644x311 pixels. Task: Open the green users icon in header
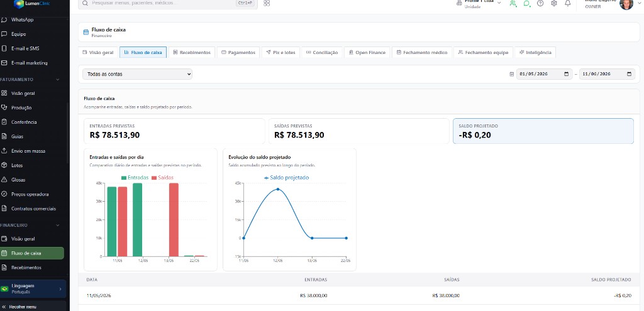coord(513,3)
